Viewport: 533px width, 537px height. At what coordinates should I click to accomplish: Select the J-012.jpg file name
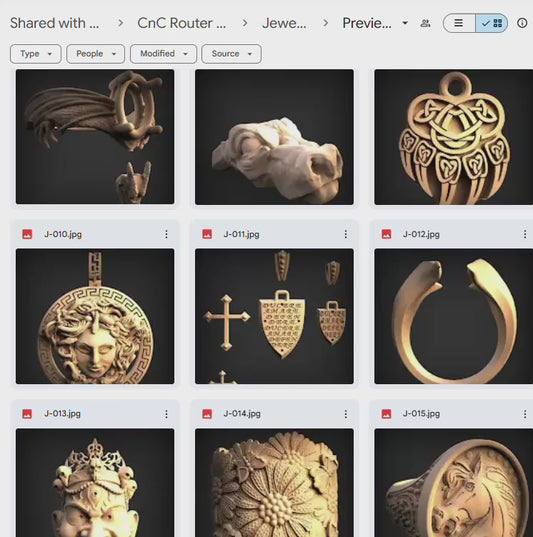pyautogui.click(x=421, y=234)
